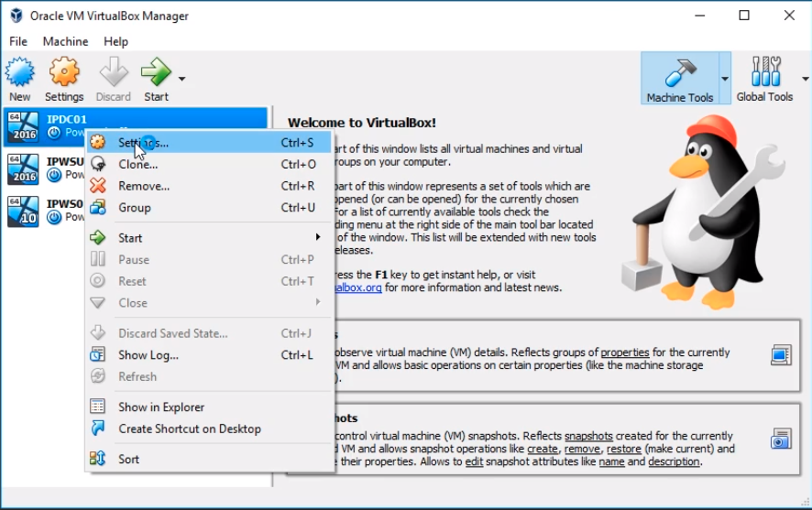
Task: Select the Machine Tools hammer button
Action: 679,79
